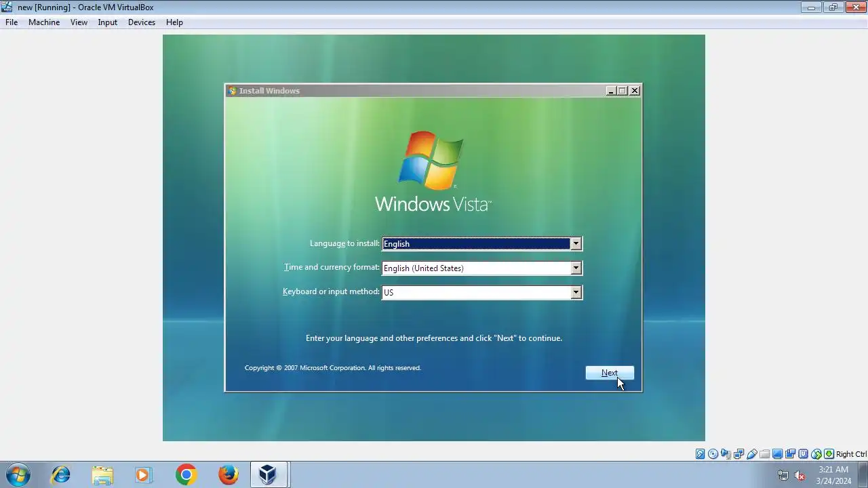
Task: Open the File menu
Action: (12, 22)
